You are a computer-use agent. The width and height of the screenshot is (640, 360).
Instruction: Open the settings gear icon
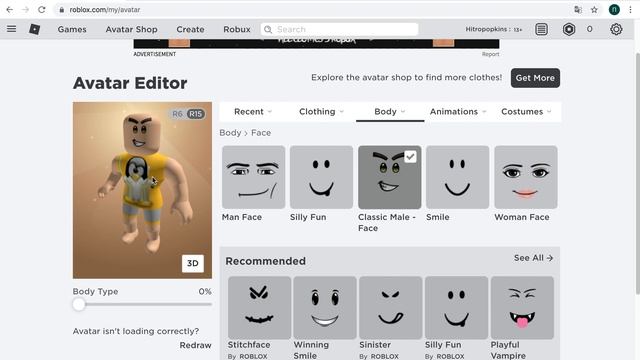(x=616, y=29)
